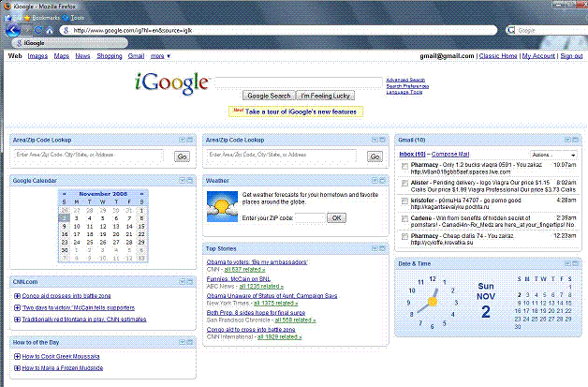Switch to News
The image size is (588, 387).
coord(82,56)
